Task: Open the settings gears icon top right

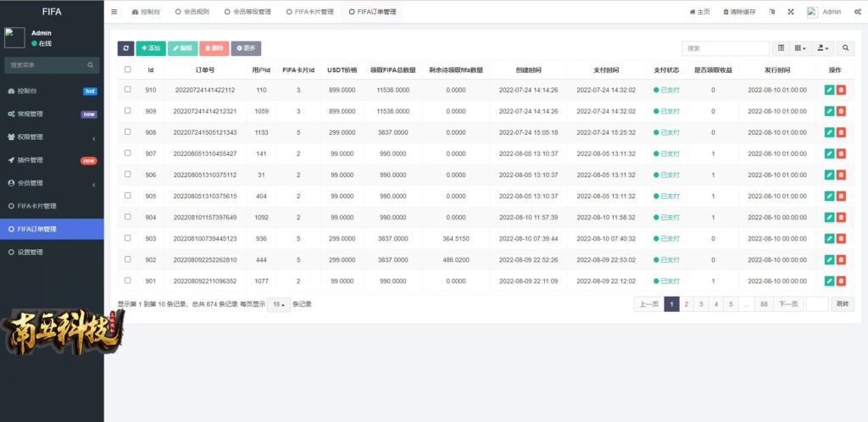Action: pos(858,12)
